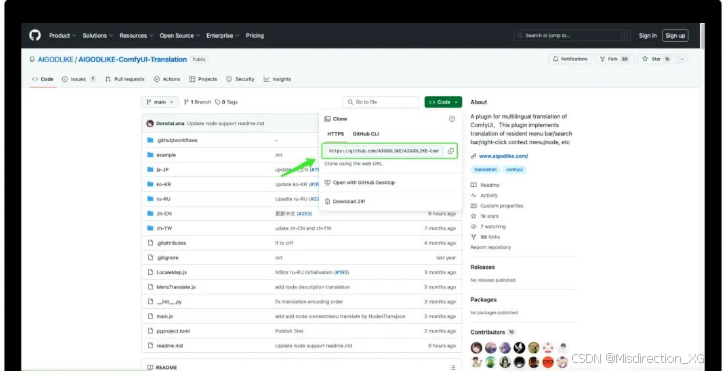724x371 pixels.
Task: Open the LocaleMap.js file
Action: (x=172, y=273)
